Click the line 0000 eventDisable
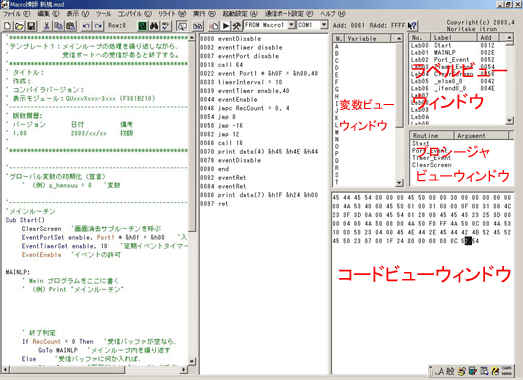Viewport: 523px width, 380px height. 230,39
